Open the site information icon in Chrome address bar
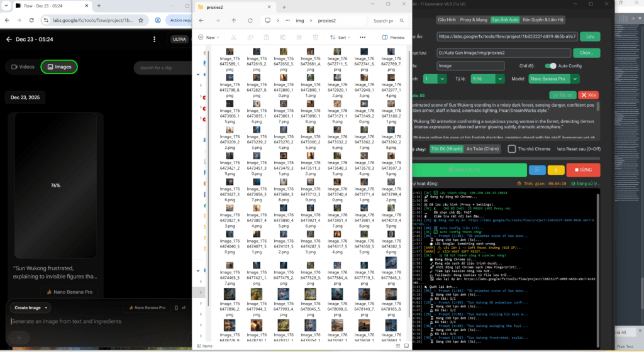 46,20
